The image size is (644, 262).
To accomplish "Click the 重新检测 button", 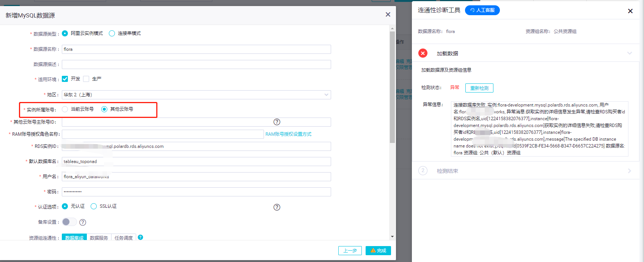I will [x=479, y=88].
